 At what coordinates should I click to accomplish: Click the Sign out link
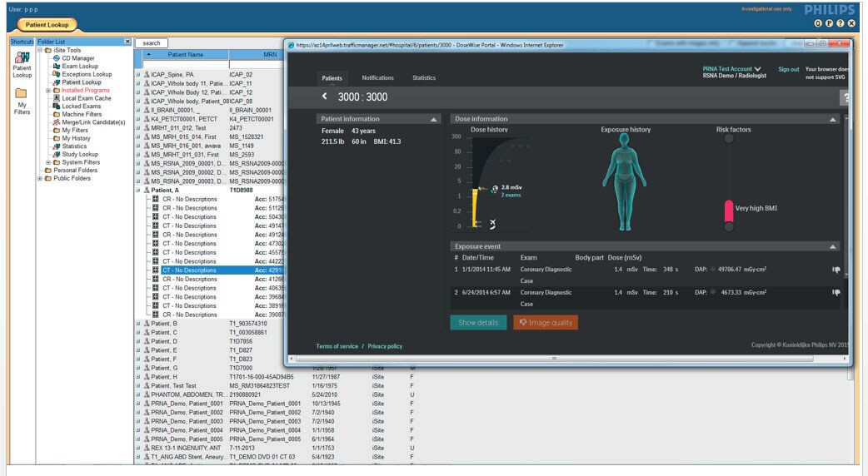[788, 69]
